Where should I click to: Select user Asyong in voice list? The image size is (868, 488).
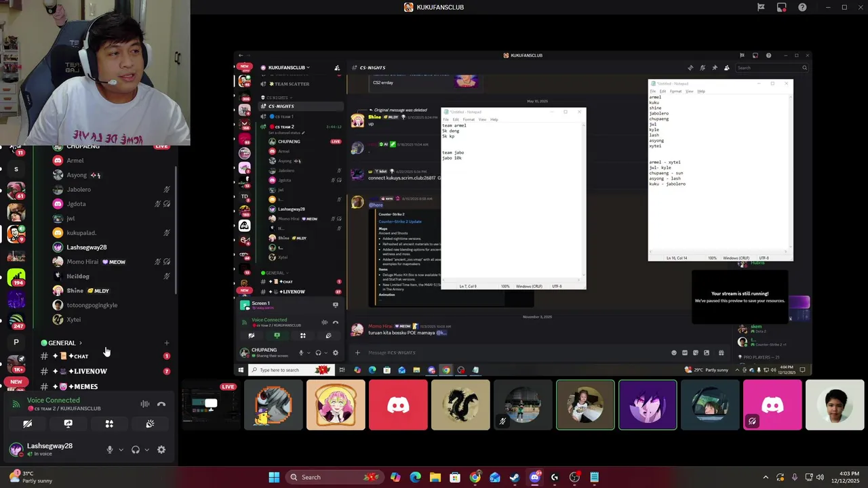112,175
